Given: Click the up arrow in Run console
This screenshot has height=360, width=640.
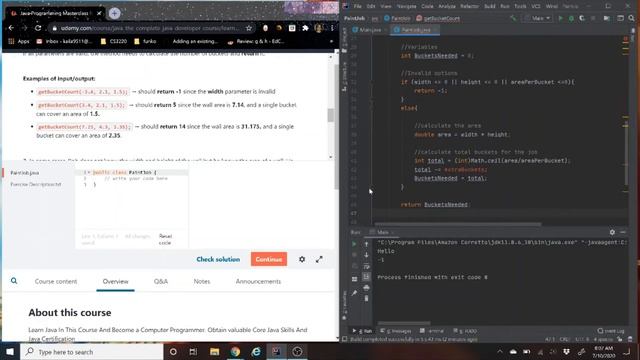Looking at the screenshot, I should pos(366,244).
